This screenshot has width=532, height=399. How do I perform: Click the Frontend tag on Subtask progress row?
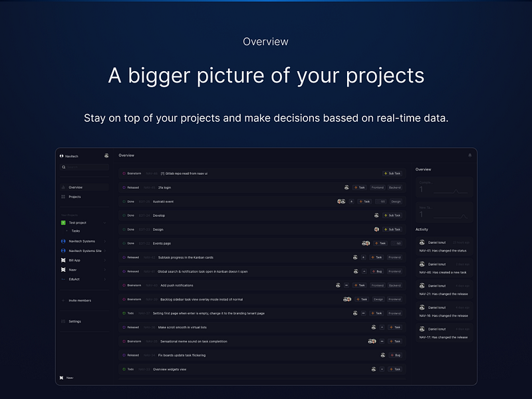point(394,257)
